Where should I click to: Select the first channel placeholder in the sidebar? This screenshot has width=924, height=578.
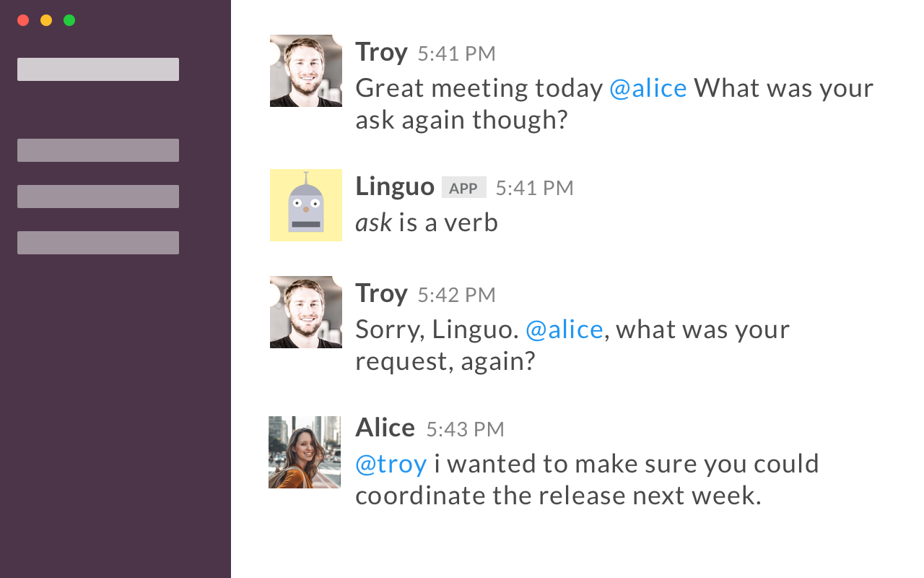(x=98, y=150)
